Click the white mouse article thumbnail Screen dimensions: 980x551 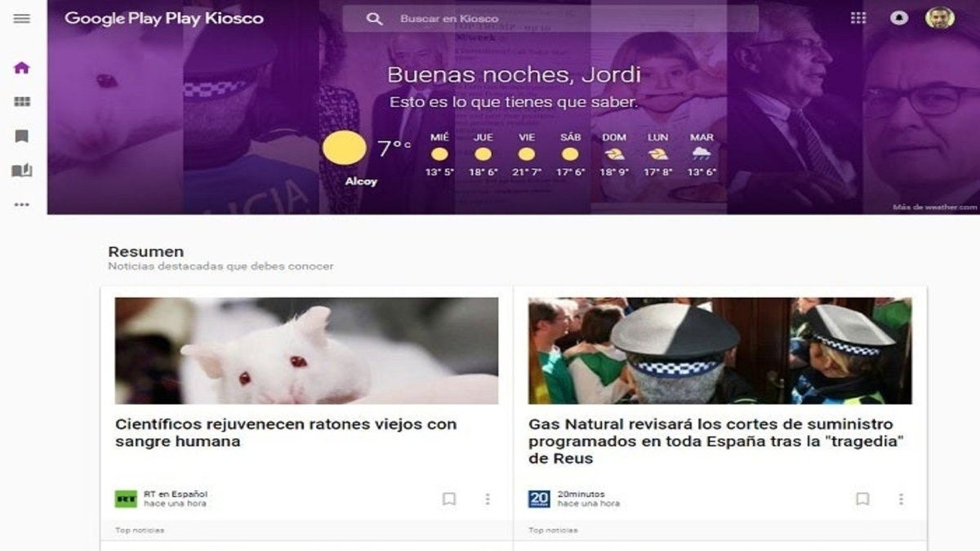(306, 351)
